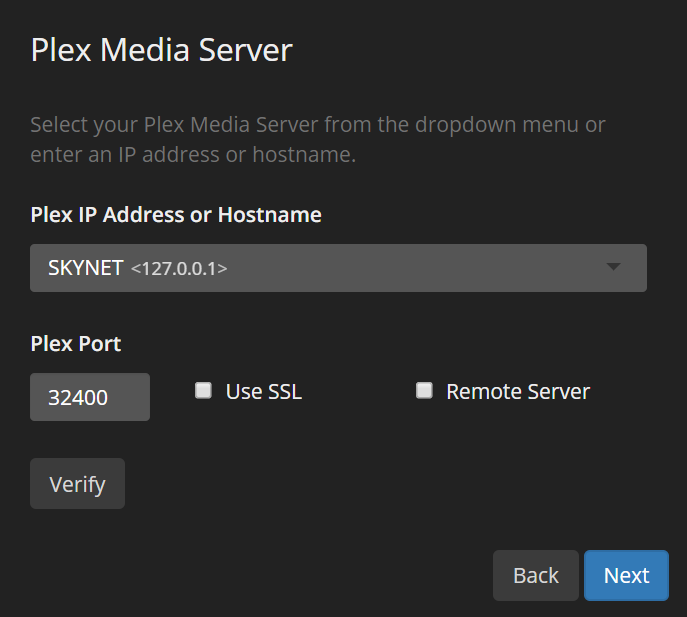Proceed with the blue Next button
The image size is (687, 617).
(626, 575)
